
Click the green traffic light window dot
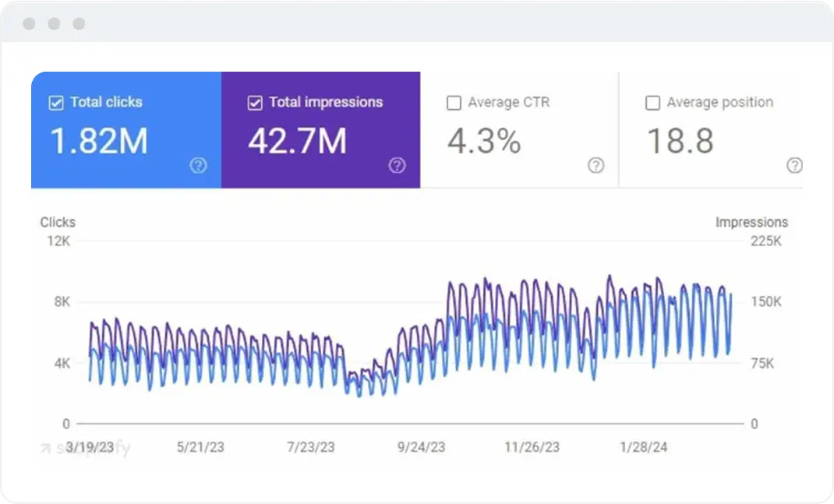79,23
